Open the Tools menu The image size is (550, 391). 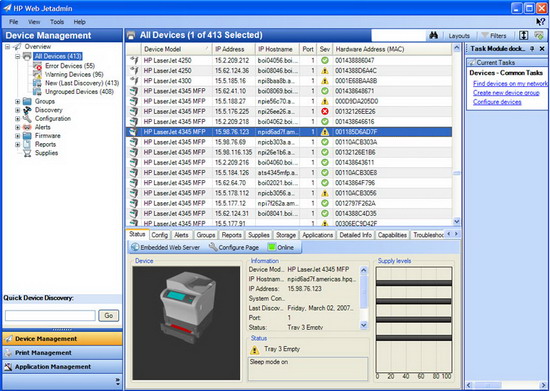57,22
